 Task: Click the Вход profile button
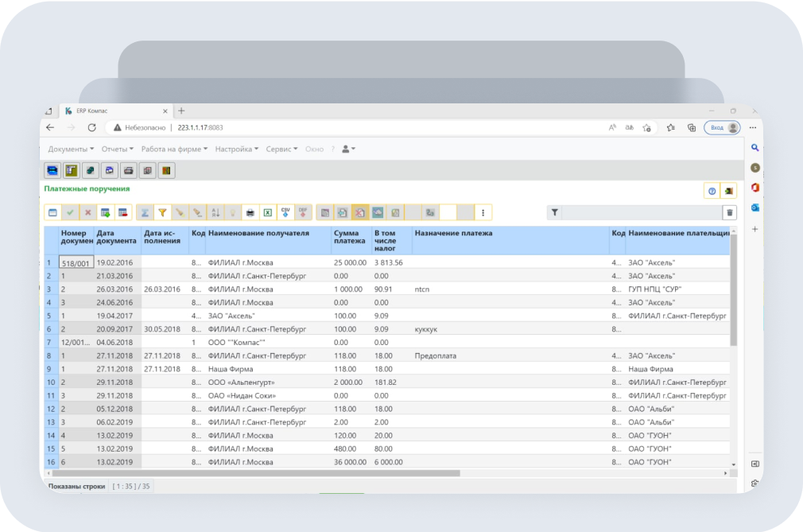click(x=723, y=127)
